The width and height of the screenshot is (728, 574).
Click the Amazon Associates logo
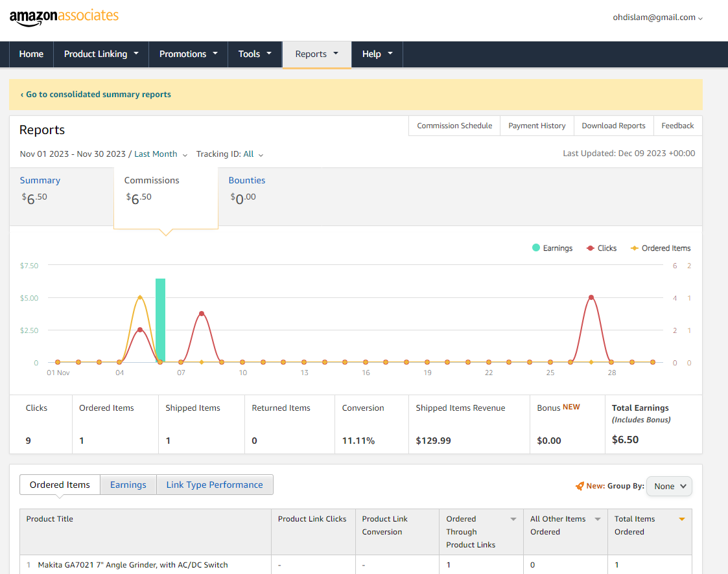(64, 17)
